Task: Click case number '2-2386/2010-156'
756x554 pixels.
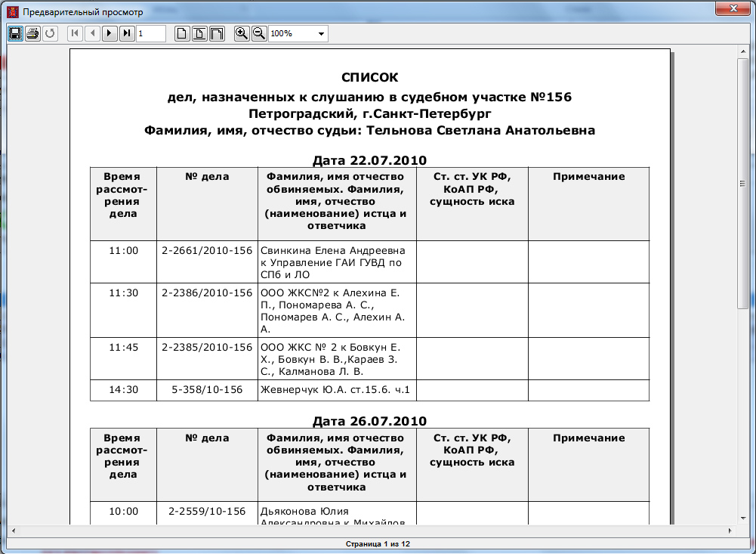Action: click(x=208, y=292)
